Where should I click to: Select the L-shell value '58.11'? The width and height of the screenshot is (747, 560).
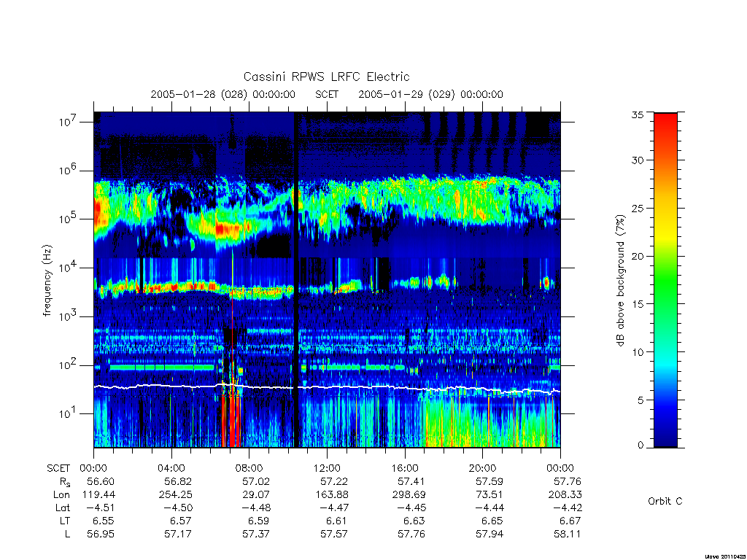pos(567,534)
